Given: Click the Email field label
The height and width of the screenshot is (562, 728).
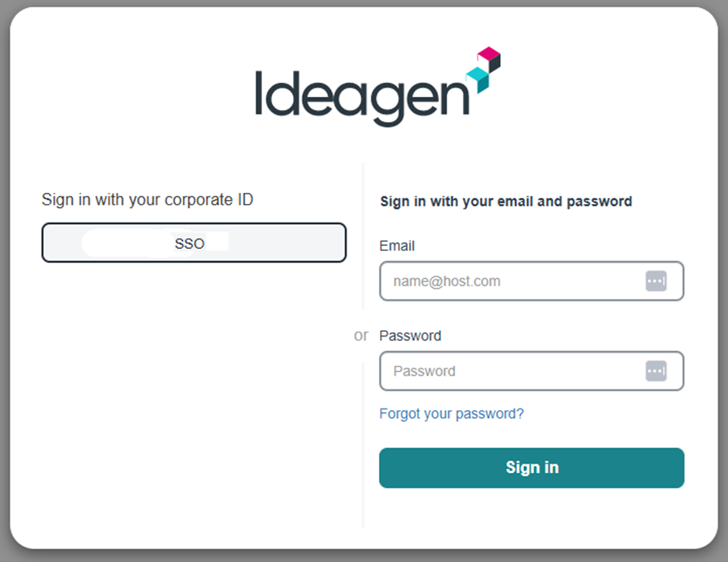Looking at the screenshot, I should (397, 246).
